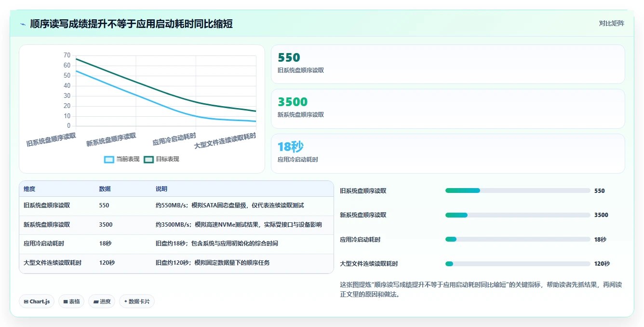This screenshot has width=644, height=327.
Task: Click the title 顺序读写成绩提升不等于应用启动耗时同比缩短
Action: (131, 24)
